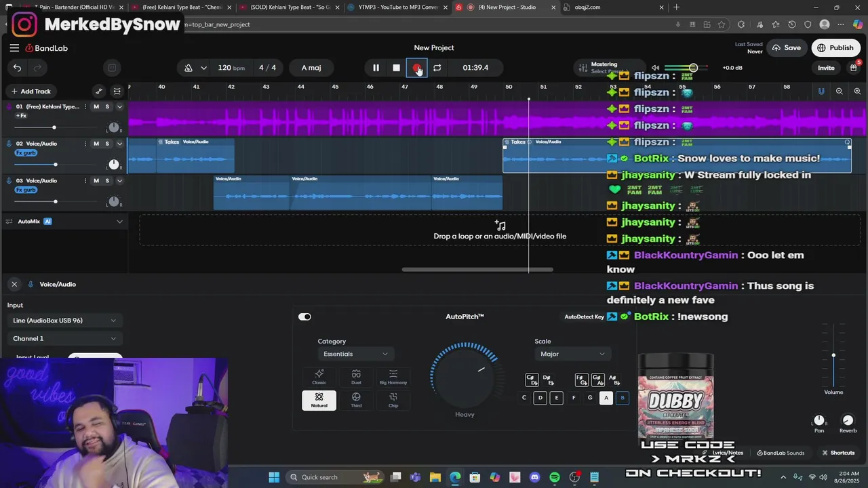Click the Redo arrow
Image resolution: width=868 pixels, height=488 pixels.
pyautogui.click(x=37, y=68)
